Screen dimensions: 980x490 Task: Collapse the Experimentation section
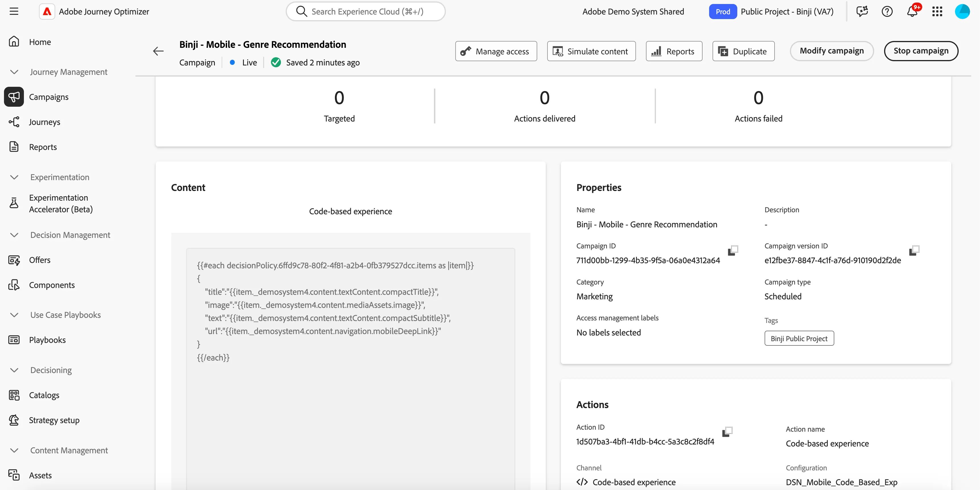point(14,177)
